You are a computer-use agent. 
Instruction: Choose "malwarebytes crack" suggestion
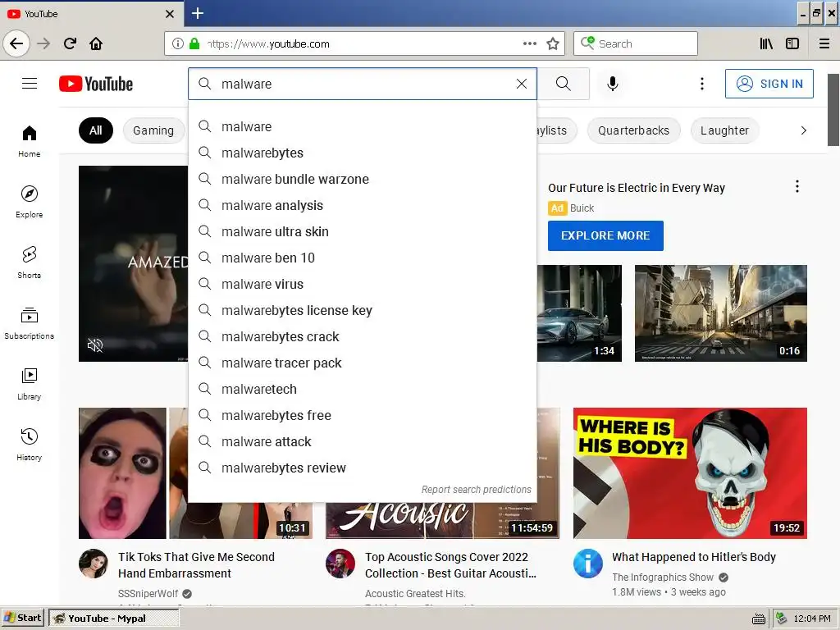coord(363,336)
